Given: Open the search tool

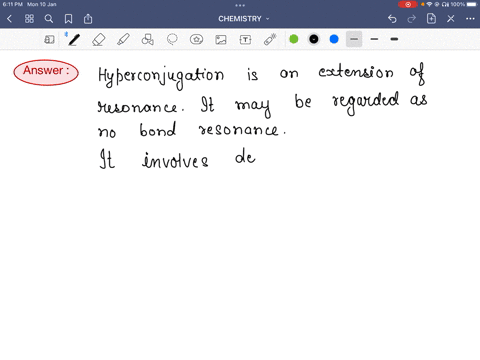Looking at the screenshot, I should 49,19.
